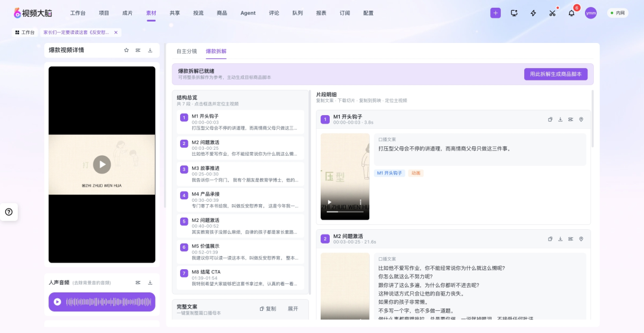This screenshot has width=644, height=333.
Task: Copy text of M1 开头钩子 segment
Action: [550, 119]
